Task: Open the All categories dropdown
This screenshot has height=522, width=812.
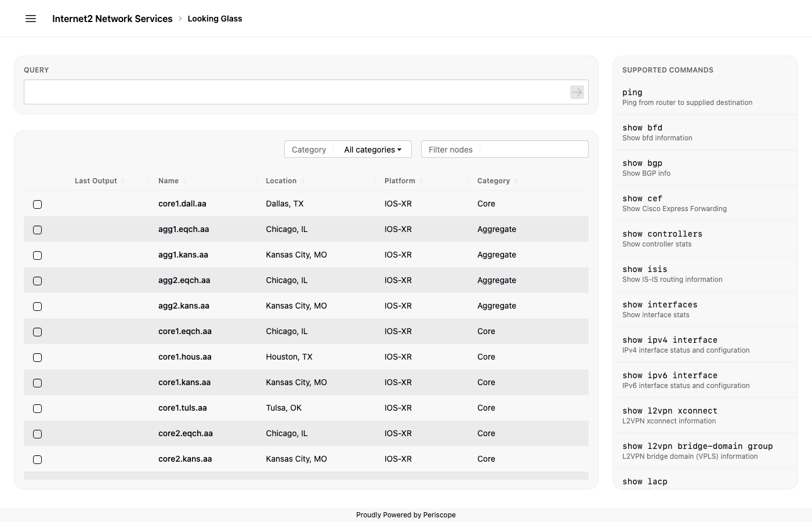Action: click(x=373, y=150)
